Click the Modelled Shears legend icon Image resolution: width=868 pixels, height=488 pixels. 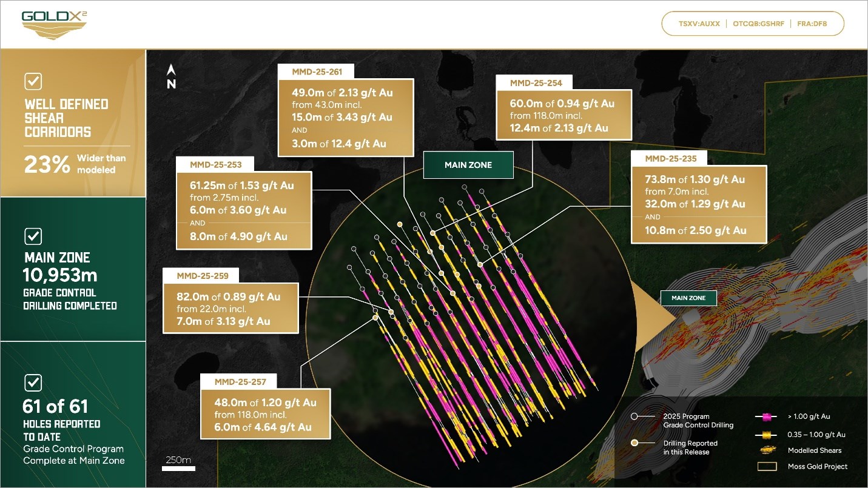tap(767, 450)
